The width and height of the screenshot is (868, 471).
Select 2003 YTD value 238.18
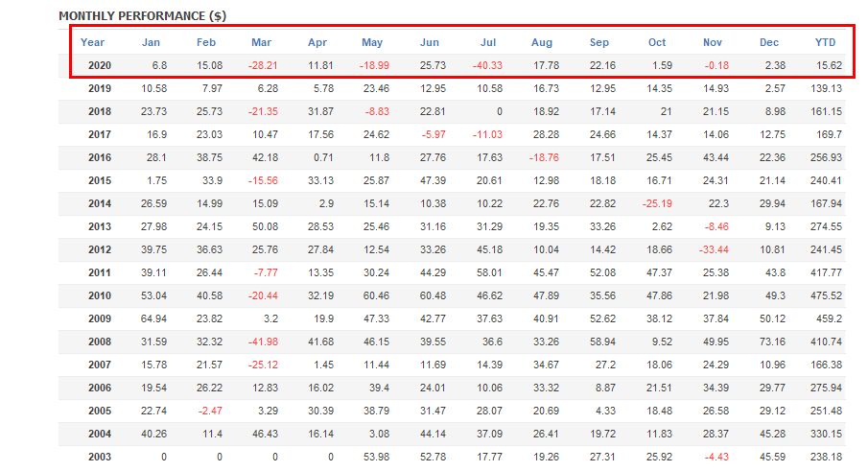827,457
